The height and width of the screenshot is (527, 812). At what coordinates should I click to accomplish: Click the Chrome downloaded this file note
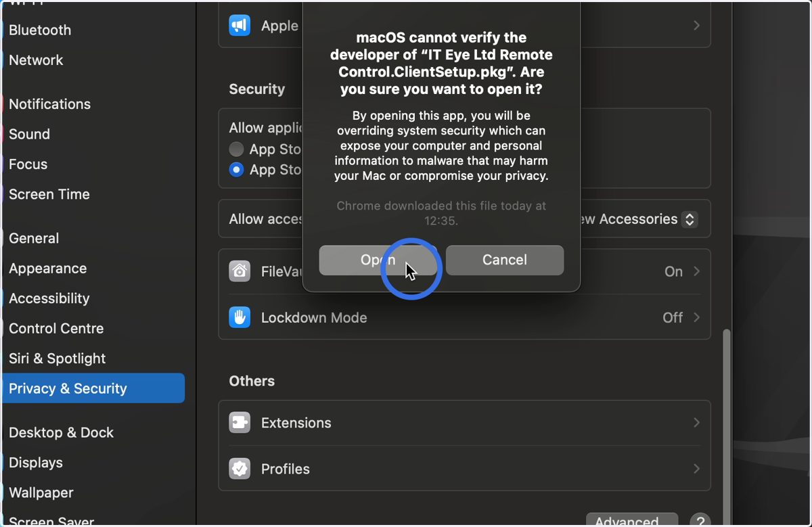point(441,213)
